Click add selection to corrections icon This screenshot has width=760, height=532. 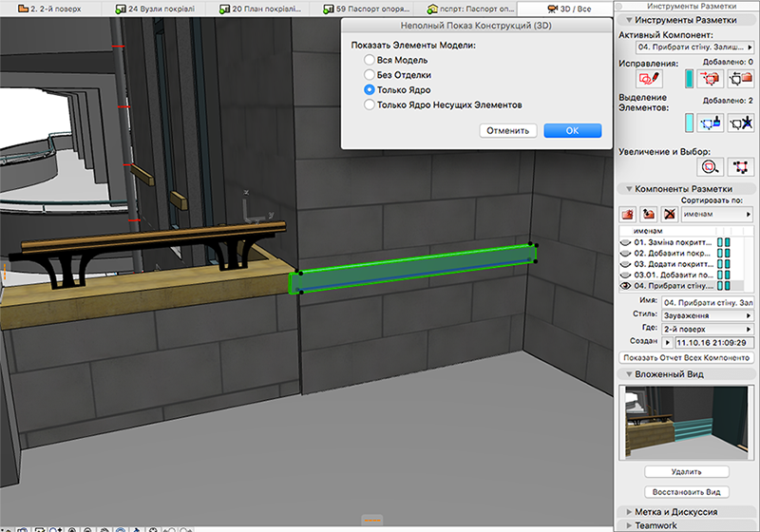pos(710,78)
